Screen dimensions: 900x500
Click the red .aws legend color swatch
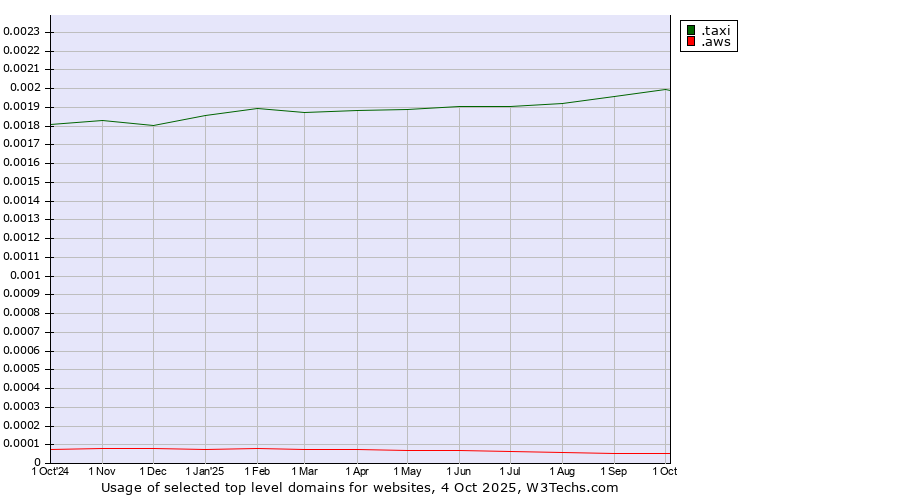(x=690, y=42)
